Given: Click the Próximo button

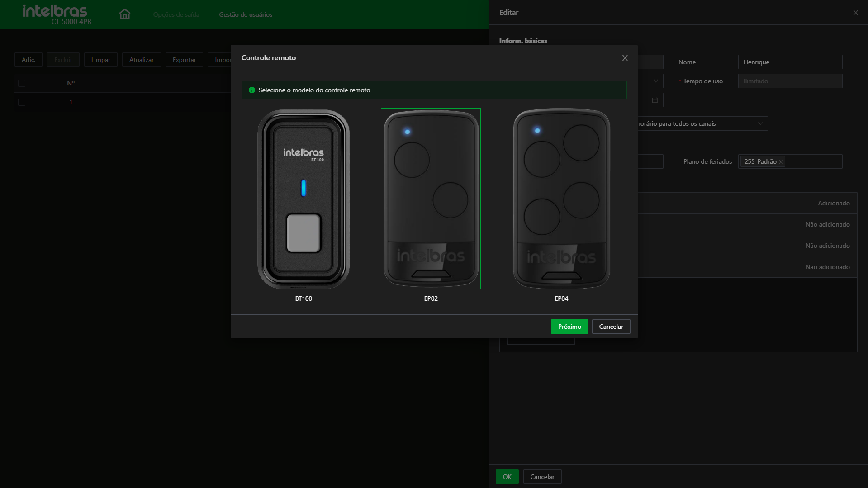Looking at the screenshot, I should (569, 327).
